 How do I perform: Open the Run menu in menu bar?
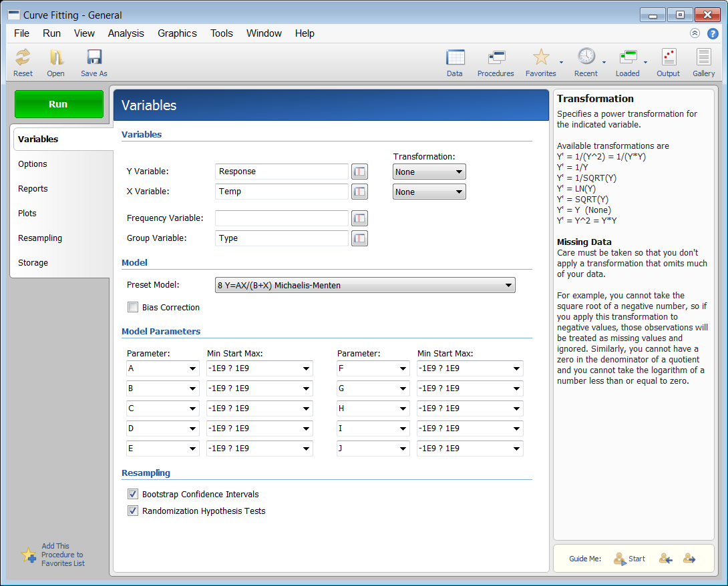click(51, 33)
